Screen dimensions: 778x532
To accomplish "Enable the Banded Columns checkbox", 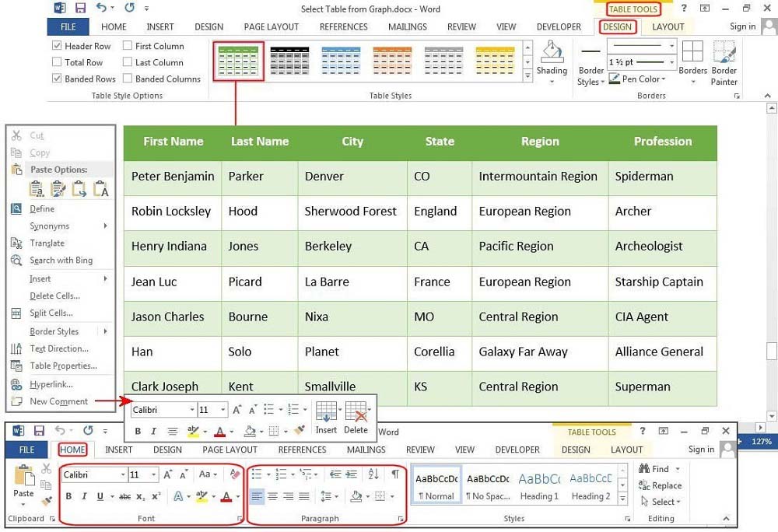I will [128, 79].
